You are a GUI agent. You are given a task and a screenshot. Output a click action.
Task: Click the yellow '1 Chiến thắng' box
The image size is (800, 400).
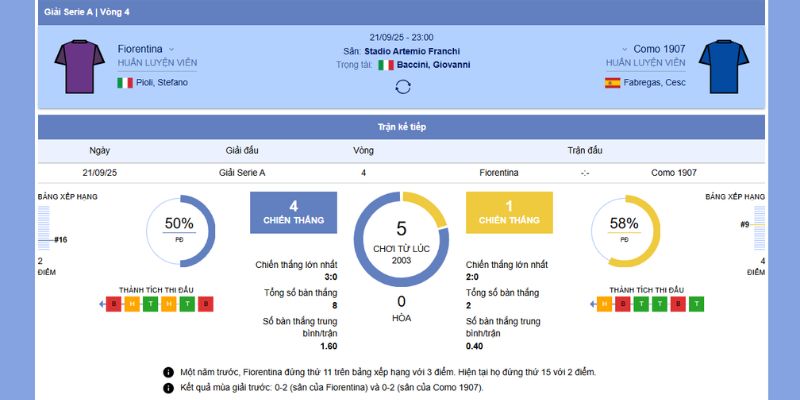(509, 212)
